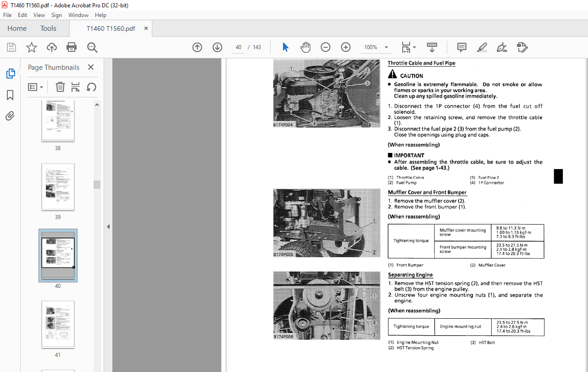This screenshot has width=588, height=372.
Task: Click the Save file icon
Action: click(x=11, y=47)
